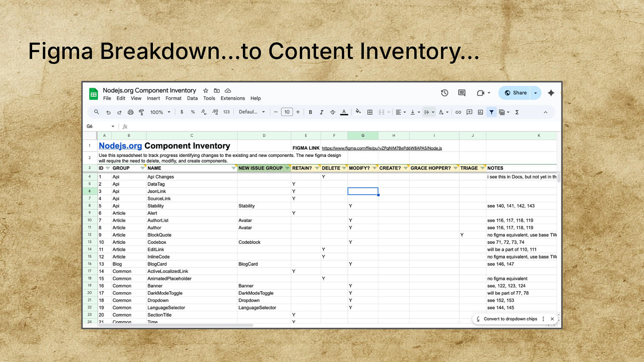The height and width of the screenshot is (362, 644).
Task: Click the insert chart icon
Action: (480, 112)
